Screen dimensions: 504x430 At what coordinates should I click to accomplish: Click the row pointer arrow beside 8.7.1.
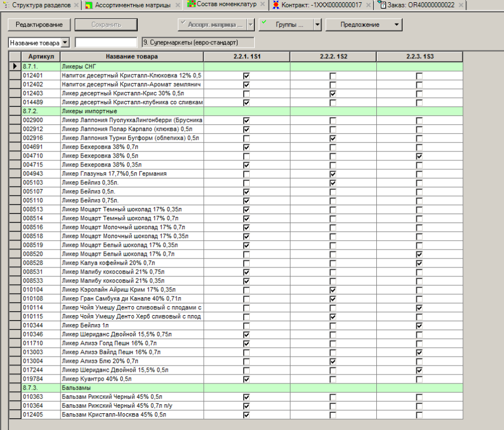15,66
